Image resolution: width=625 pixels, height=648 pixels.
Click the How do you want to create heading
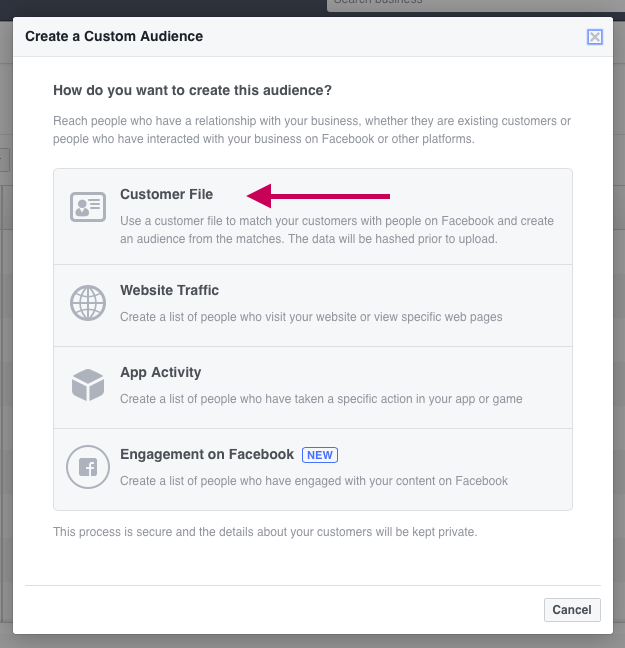coord(193,90)
